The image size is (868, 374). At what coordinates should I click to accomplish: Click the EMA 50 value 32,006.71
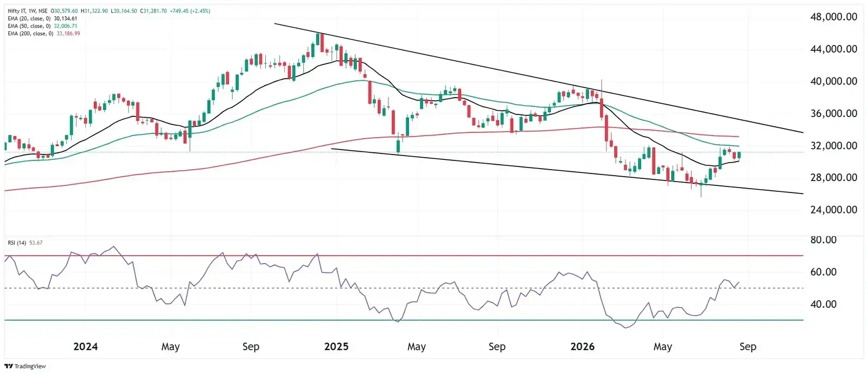66,26
